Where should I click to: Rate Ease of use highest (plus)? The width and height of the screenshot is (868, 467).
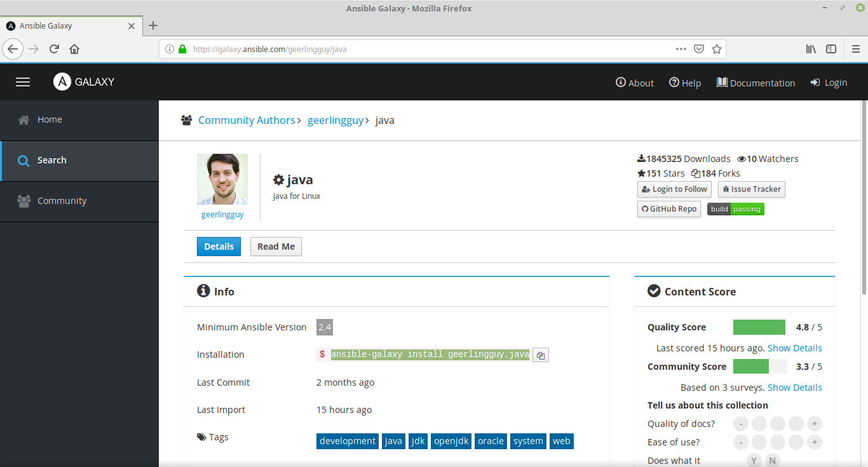(815, 442)
